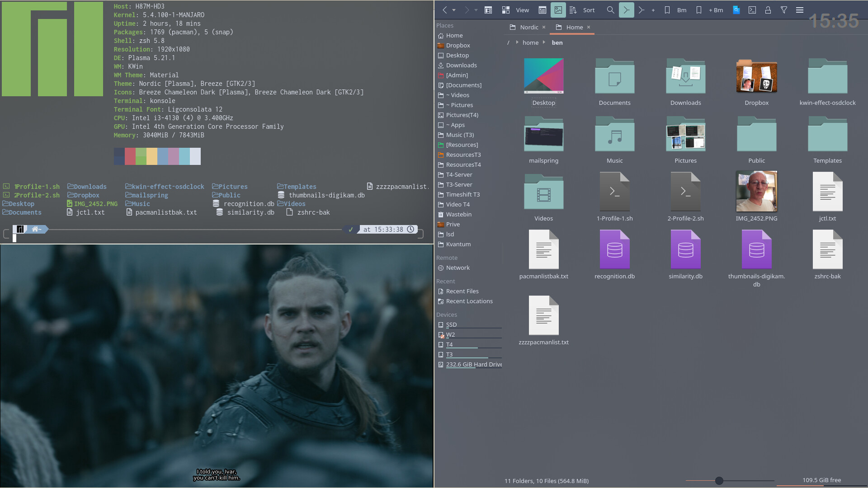Click the home breadcrumb segment

[x=530, y=42]
